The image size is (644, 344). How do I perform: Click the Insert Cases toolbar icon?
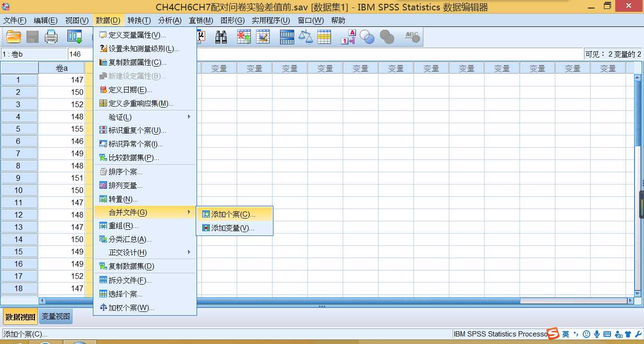244,37
